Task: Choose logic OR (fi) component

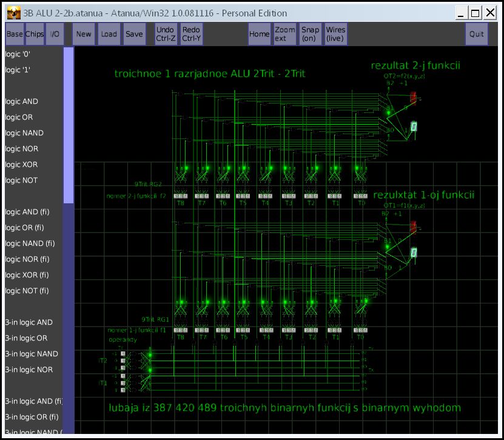Action: pos(25,228)
